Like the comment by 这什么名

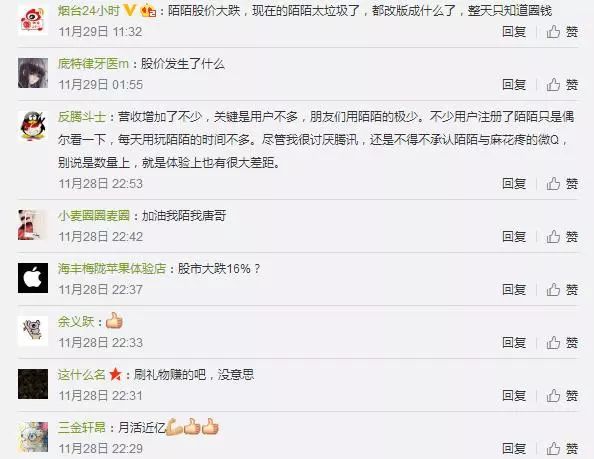pos(562,396)
